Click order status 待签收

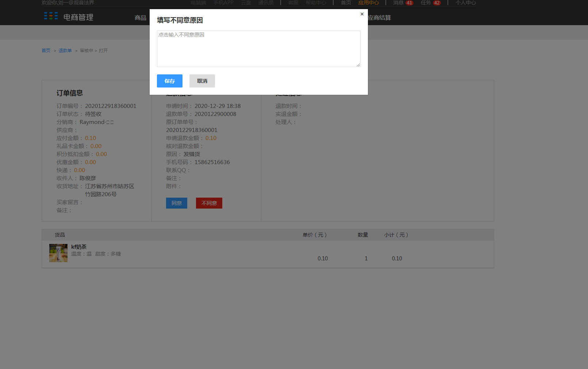tap(93, 114)
